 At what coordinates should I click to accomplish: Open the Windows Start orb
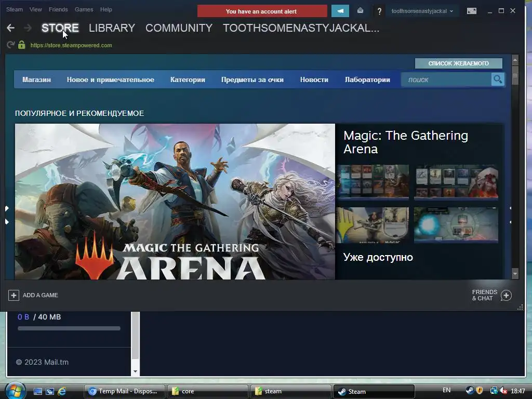click(x=15, y=391)
